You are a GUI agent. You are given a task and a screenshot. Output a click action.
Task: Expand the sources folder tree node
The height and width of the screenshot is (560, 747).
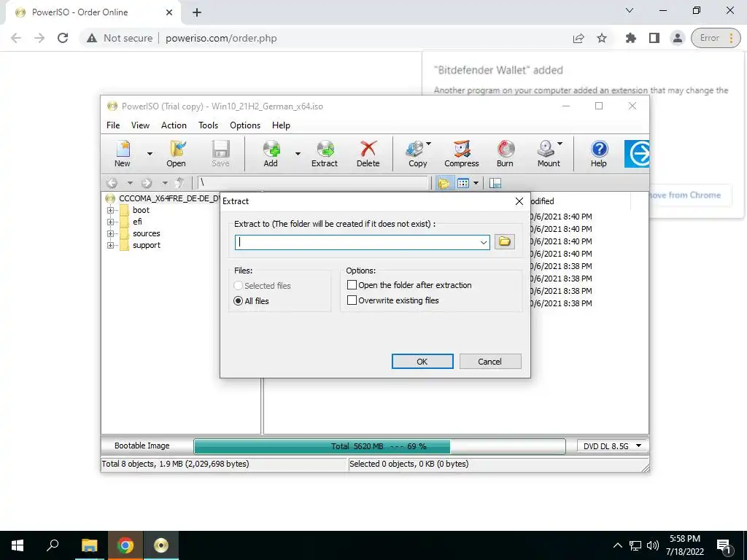tap(111, 234)
